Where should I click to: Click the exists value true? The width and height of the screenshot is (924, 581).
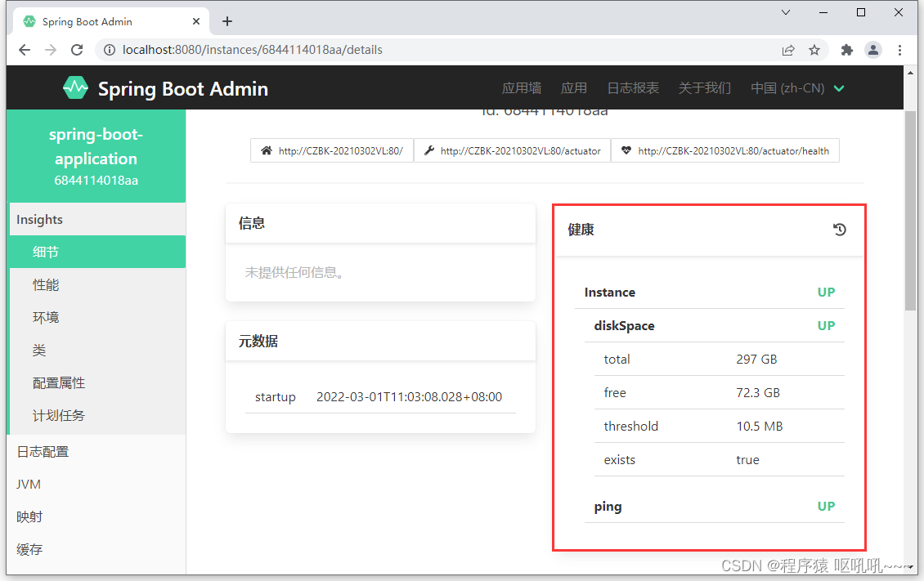[x=748, y=460]
